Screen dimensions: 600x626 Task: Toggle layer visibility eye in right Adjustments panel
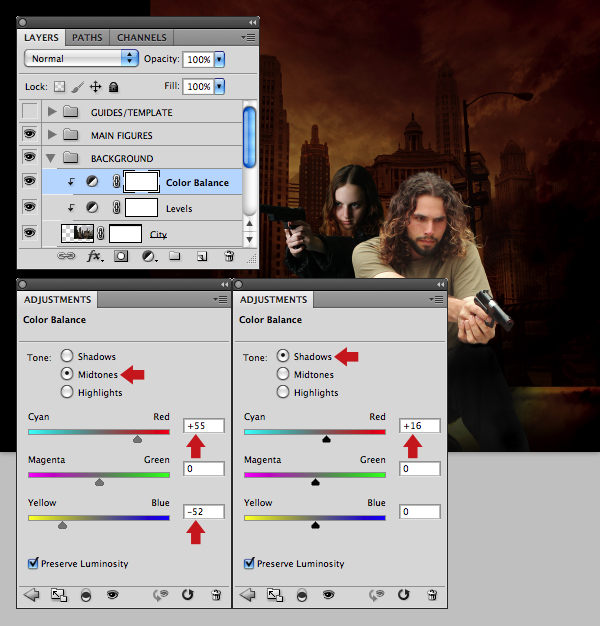[x=329, y=595]
